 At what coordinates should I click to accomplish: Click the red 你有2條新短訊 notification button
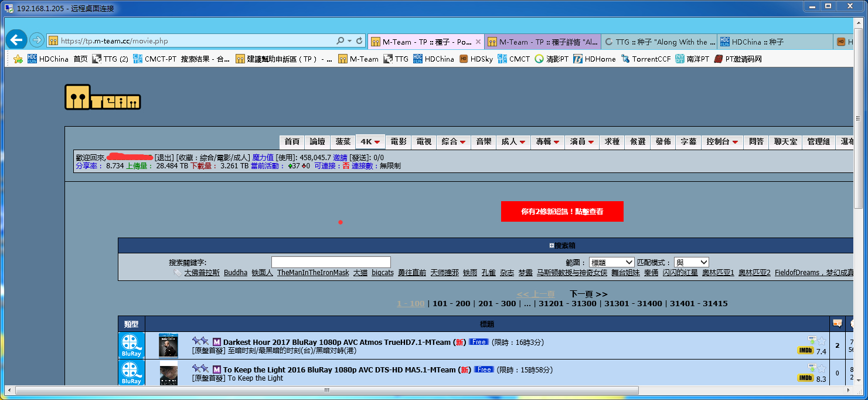pos(562,212)
